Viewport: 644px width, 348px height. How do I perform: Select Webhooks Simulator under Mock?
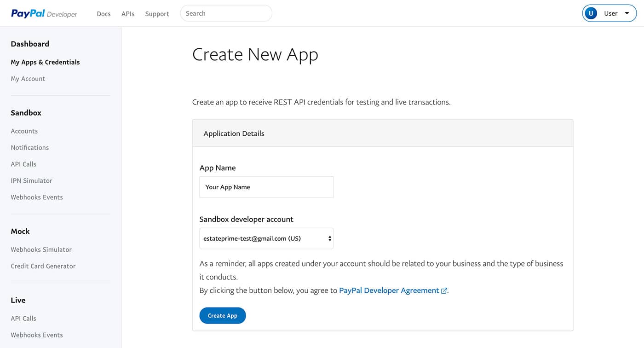[x=41, y=249]
